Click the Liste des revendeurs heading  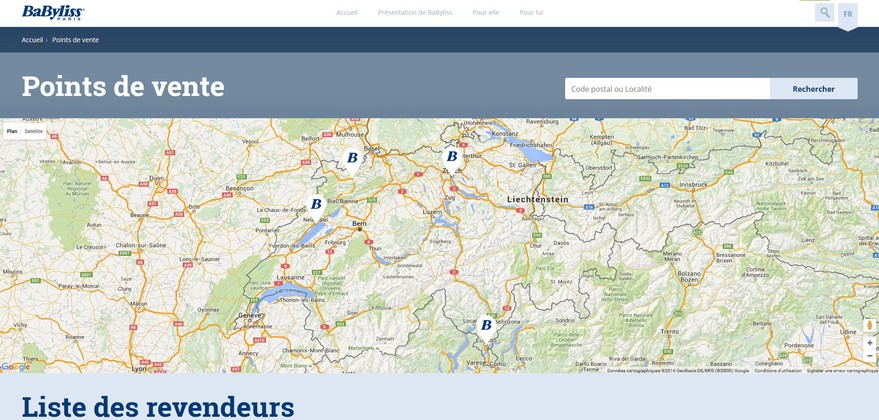pos(158,408)
